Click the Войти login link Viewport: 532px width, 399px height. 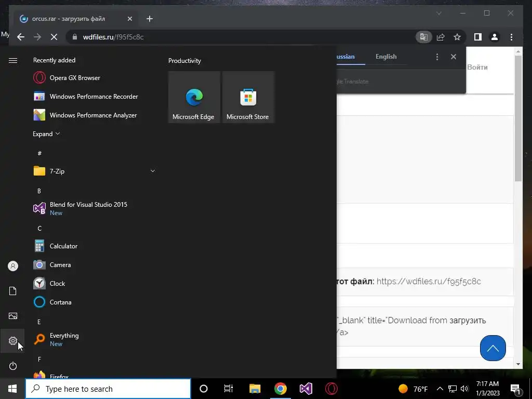click(477, 67)
